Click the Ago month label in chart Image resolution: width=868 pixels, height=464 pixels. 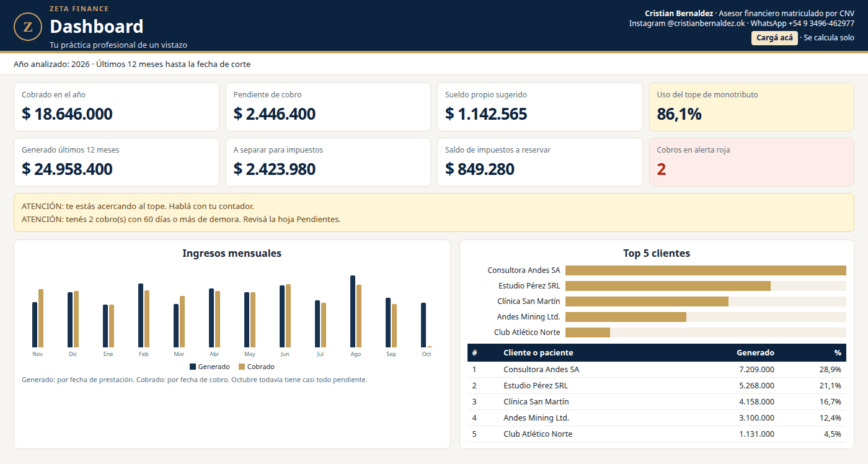[356, 354]
